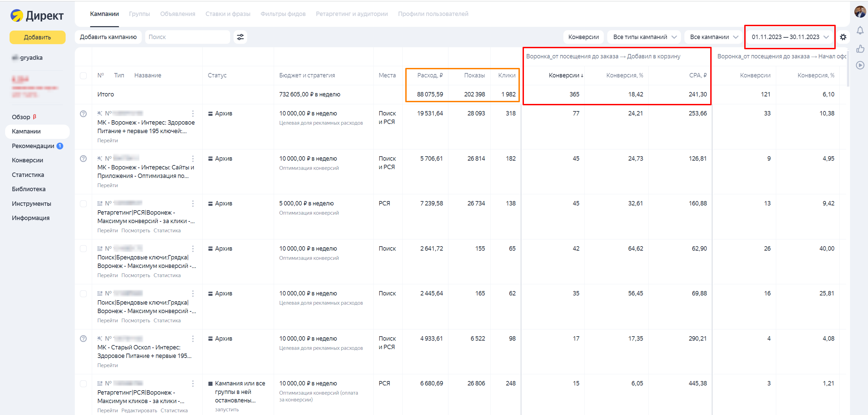Sort the table by Клики

pos(507,75)
